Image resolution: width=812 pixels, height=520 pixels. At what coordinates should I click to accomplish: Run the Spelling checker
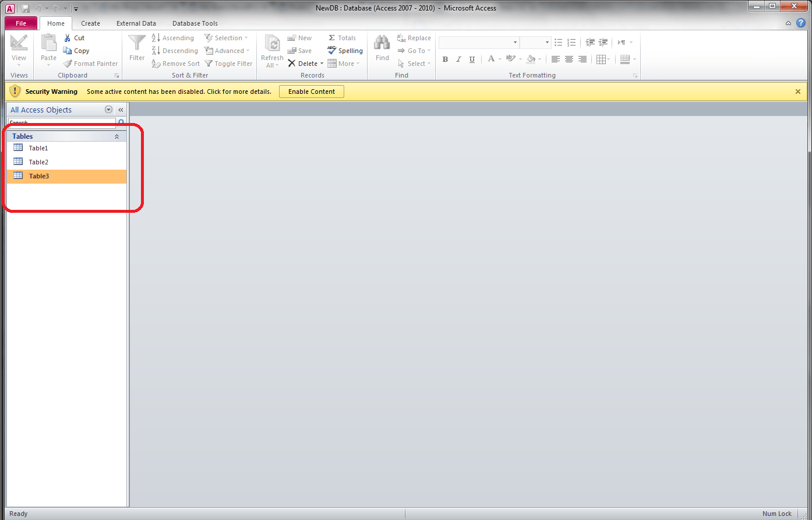click(x=345, y=50)
